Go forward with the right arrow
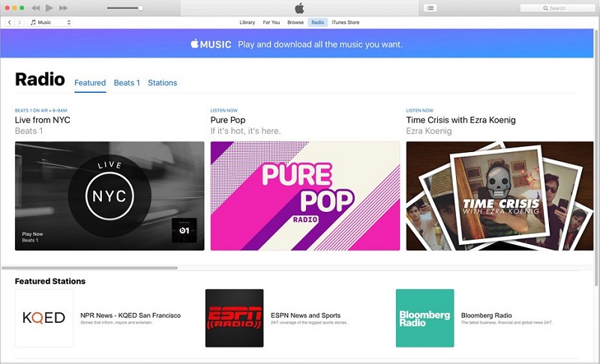Viewport: 600px width, 364px height. click(x=19, y=22)
